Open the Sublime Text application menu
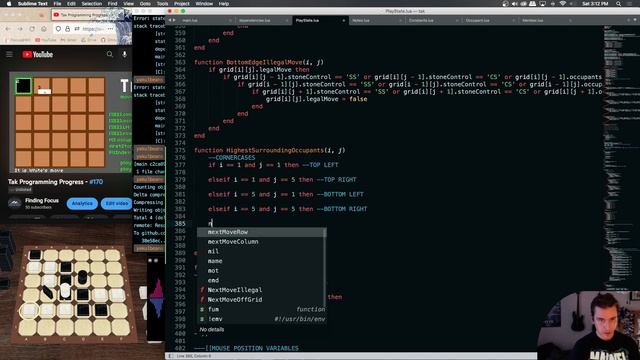The height and width of the screenshot is (360, 640). (33, 4)
